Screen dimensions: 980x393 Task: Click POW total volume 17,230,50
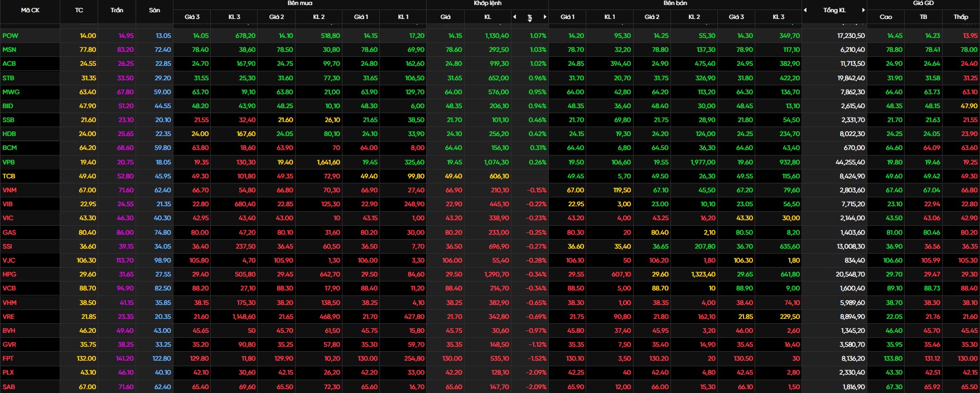pos(851,36)
